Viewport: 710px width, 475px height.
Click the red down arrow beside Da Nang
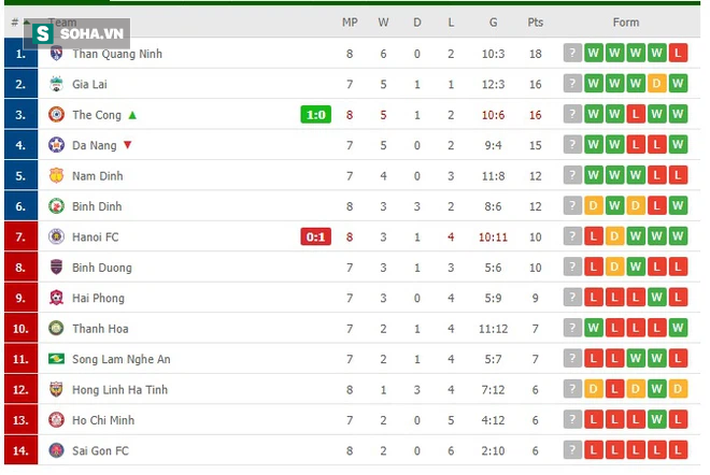128,145
